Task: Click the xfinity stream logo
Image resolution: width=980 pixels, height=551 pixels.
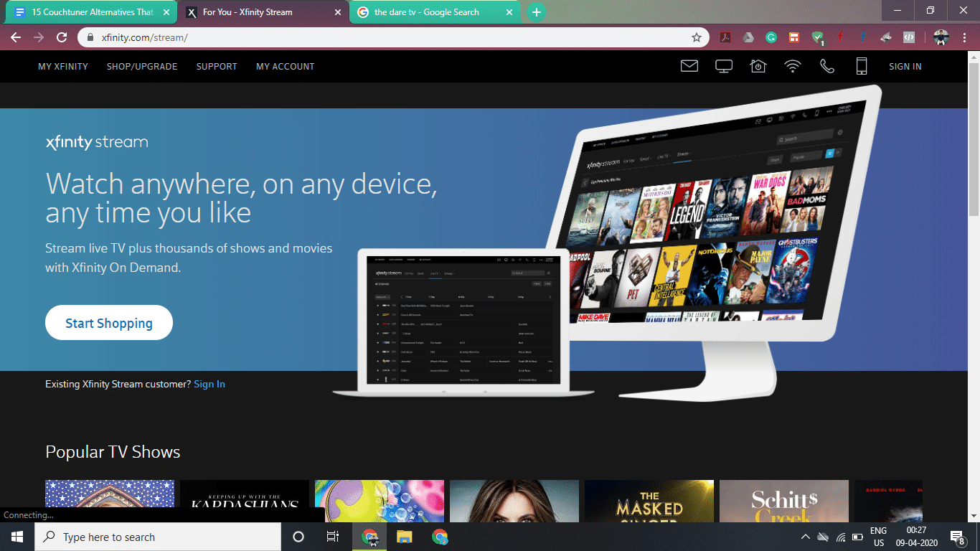Action: tap(97, 142)
